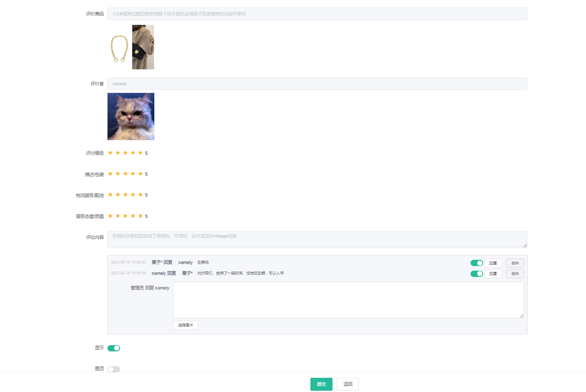Toggle visibility of the 14:38:43 reply
This screenshot has height=392, width=586.
click(x=476, y=263)
